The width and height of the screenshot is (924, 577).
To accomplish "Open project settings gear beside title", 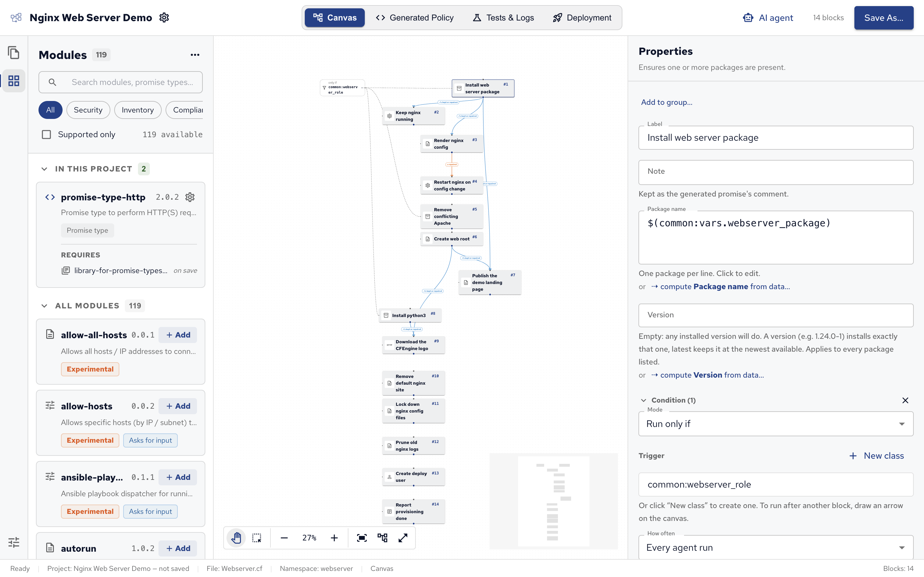I will (x=164, y=18).
